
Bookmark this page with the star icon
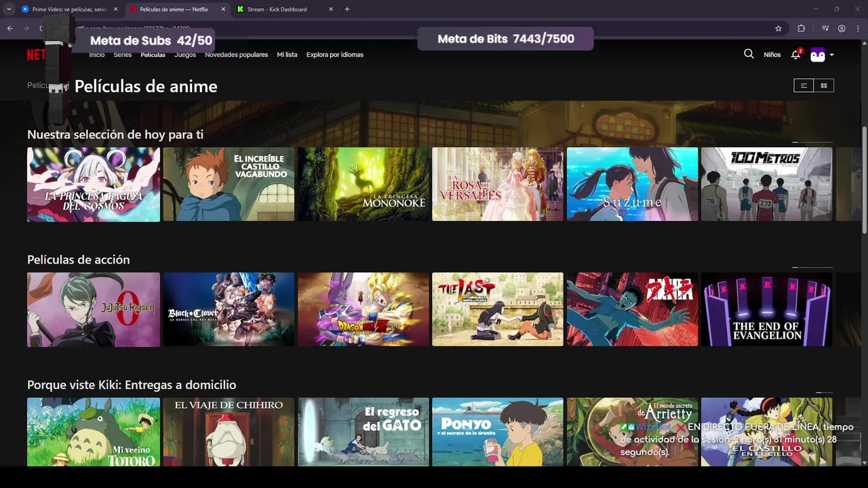(778, 28)
